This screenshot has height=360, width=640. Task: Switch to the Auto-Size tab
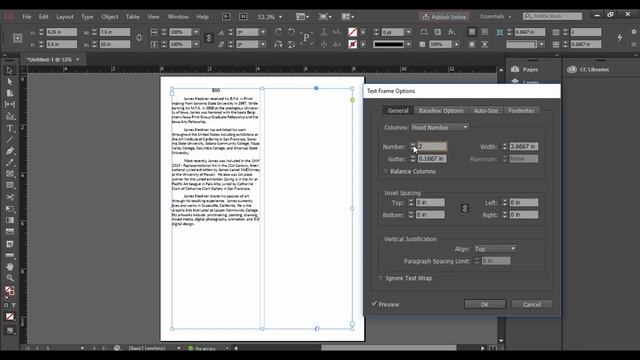pos(486,111)
